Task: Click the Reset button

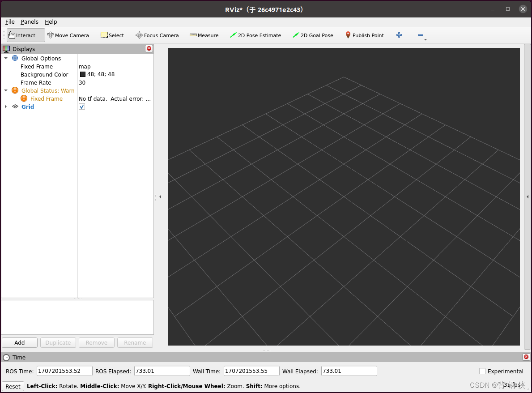Action: click(x=13, y=386)
